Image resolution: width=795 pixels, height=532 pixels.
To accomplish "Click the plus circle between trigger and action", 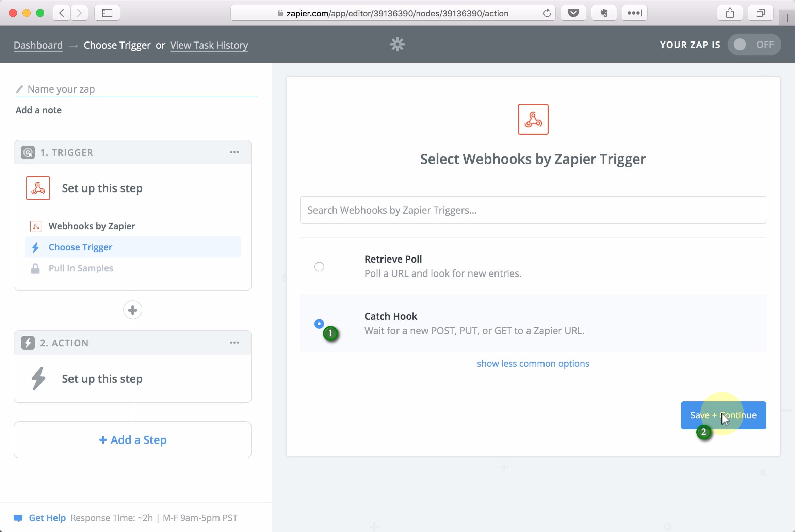I will (133, 310).
